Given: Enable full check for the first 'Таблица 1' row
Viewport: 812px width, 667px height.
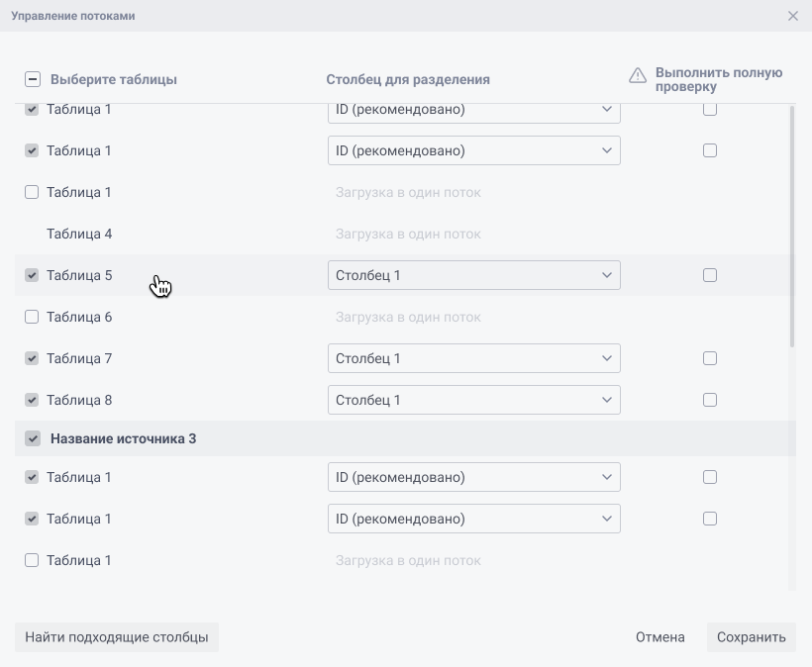Looking at the screenshot, I should click(x=710, y=109).
